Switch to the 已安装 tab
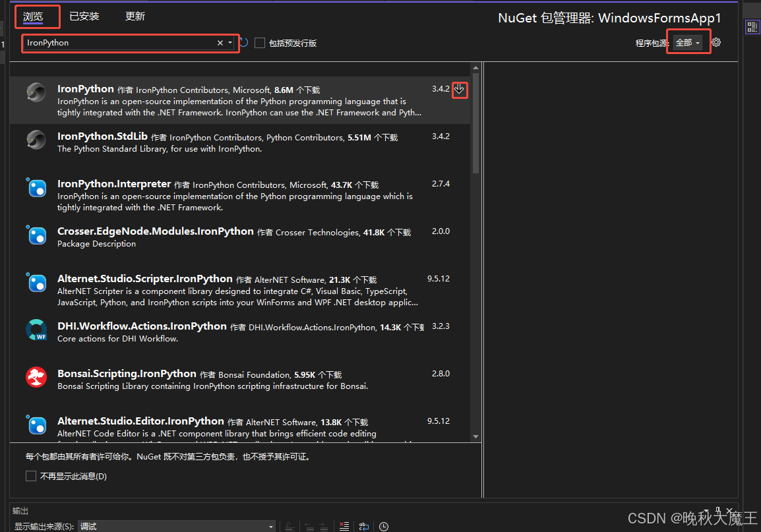Screen dimensions: 761x532 coord(84,16)
